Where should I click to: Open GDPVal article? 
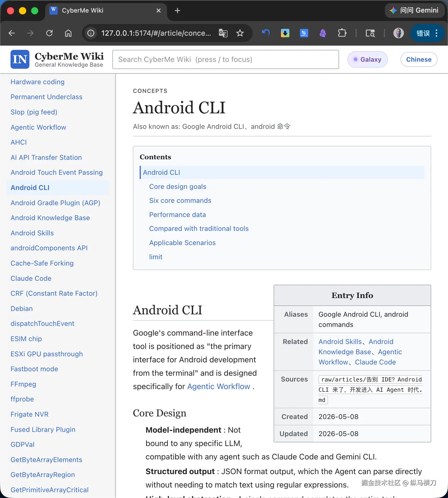coord(23,444)
